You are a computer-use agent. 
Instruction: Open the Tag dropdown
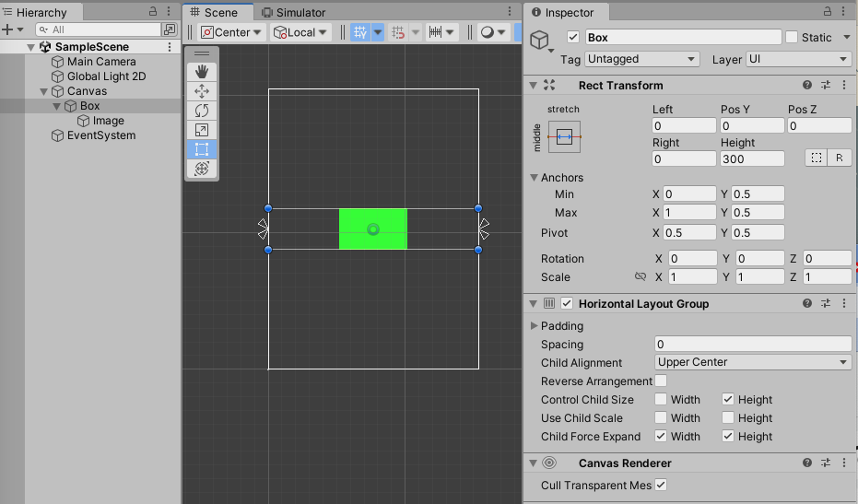tap(641, 59)
